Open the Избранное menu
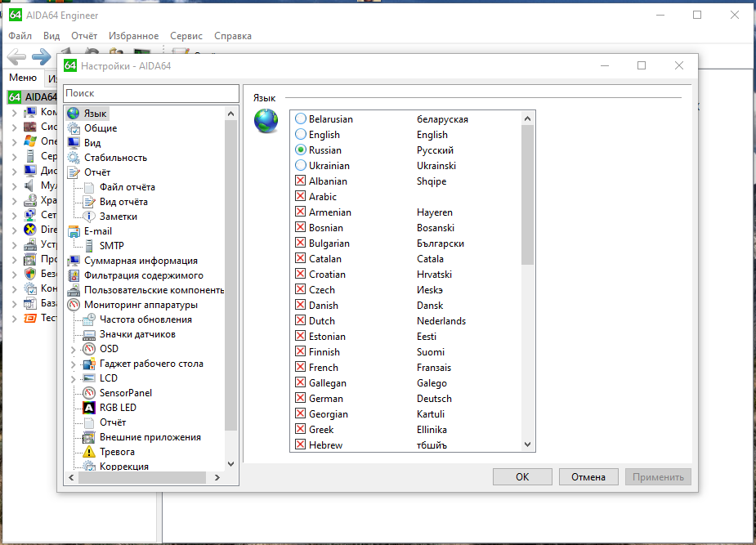The height and width of the screenshot is (545, 756). [x=133, y=36]
